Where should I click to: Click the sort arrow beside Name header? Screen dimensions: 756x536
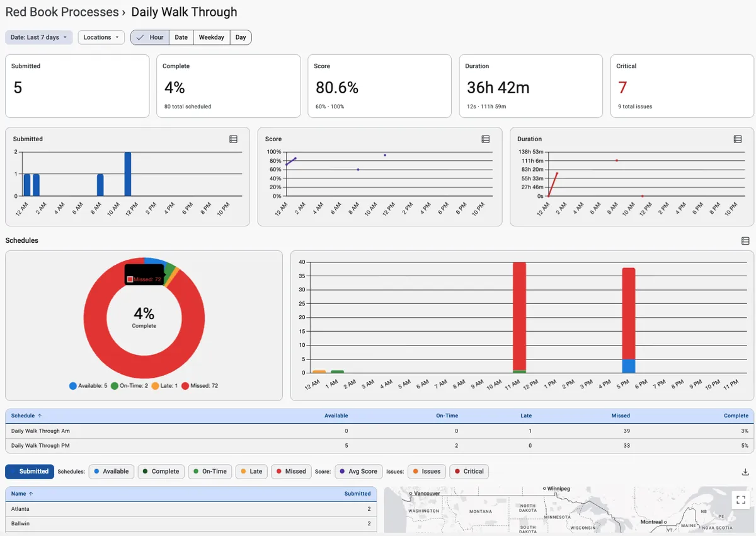click(31, 494)
